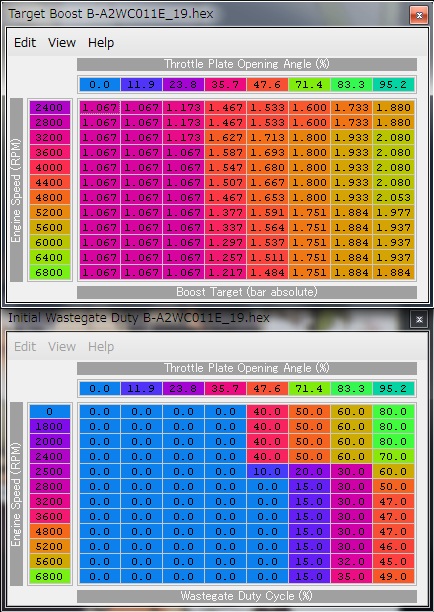Close the Target Boost table window
Screen dimensions: 434x612
pos(419,16)
